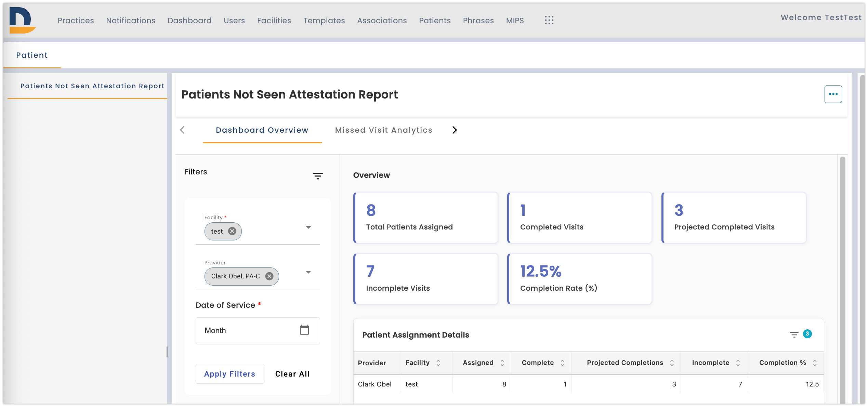This screenshot has height=407, width=868.
Task: Sort table by Assigned column
Action: 502,363
